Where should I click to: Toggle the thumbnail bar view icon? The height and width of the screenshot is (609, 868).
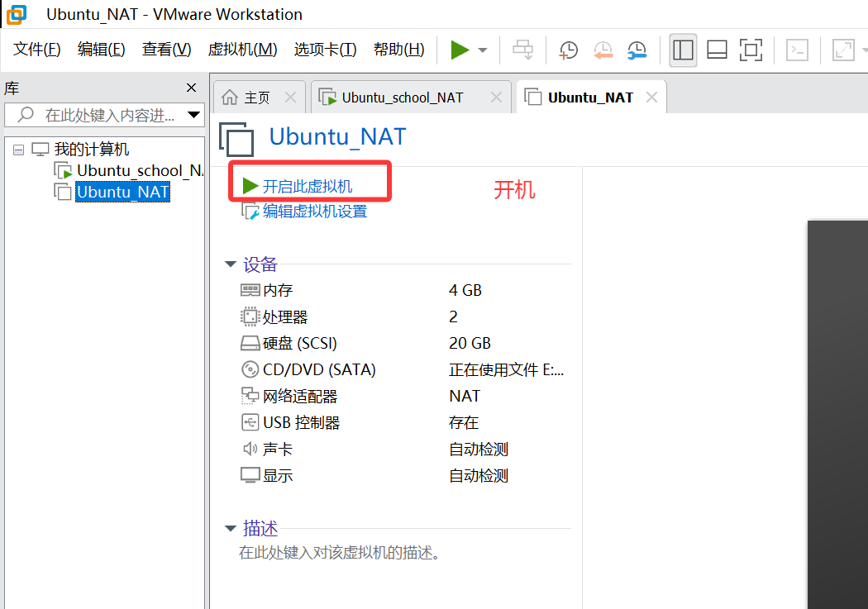[x=717, y=50]
